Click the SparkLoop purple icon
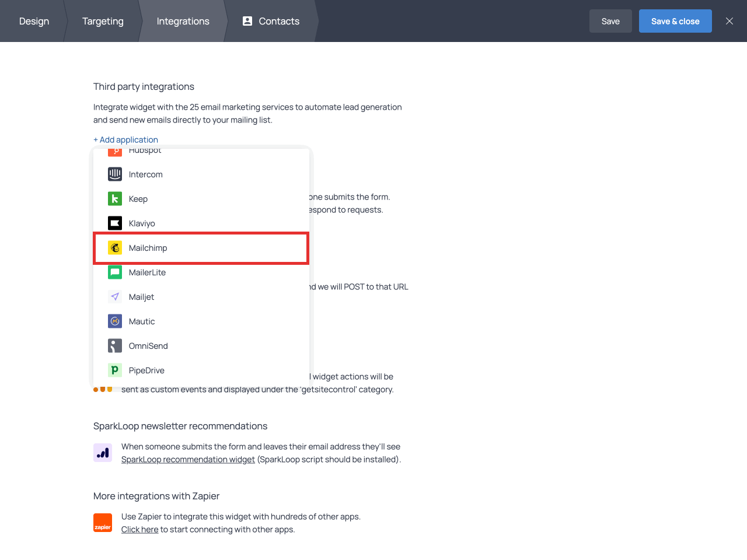The height and width of the screenshot is (560, 747). [103, 453]
